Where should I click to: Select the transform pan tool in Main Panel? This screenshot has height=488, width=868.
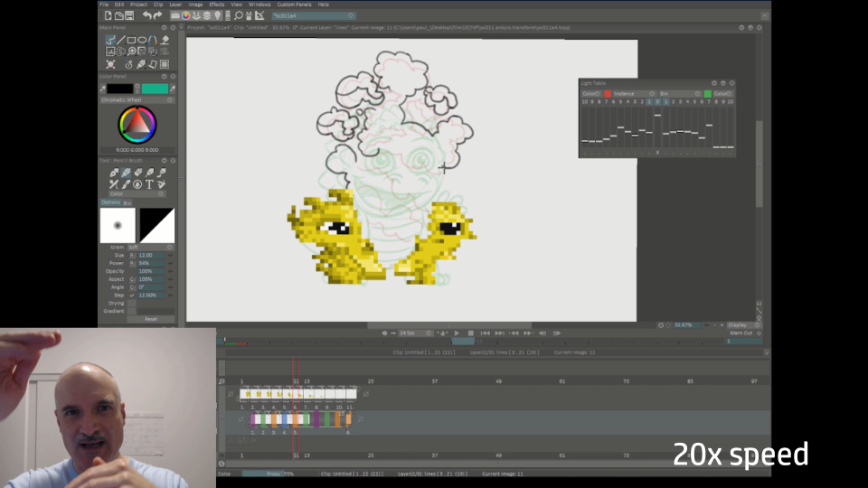click(110, 64)
